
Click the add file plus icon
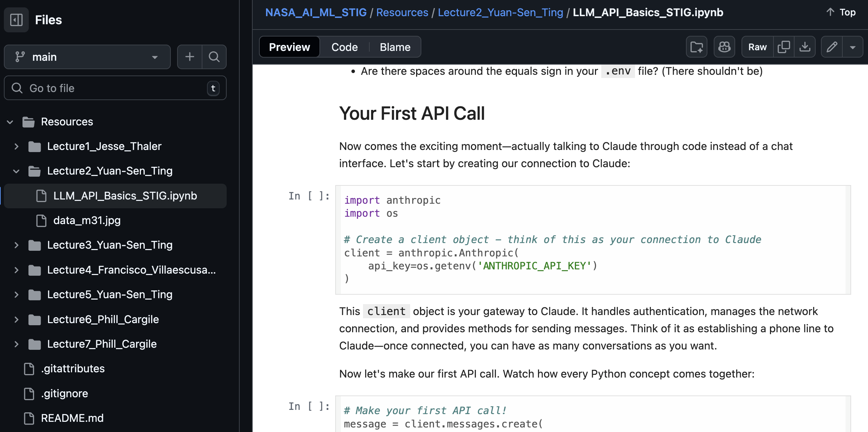click(190, 57)
